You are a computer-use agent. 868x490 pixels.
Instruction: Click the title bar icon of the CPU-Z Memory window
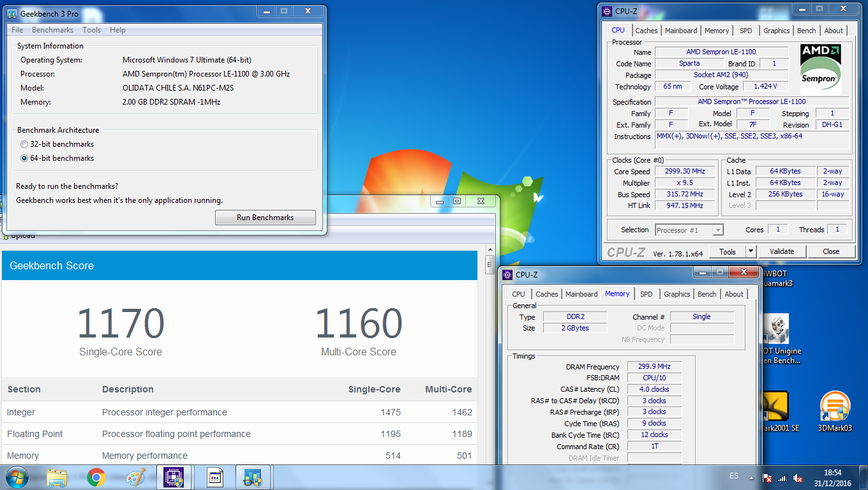tap(507, 274)
